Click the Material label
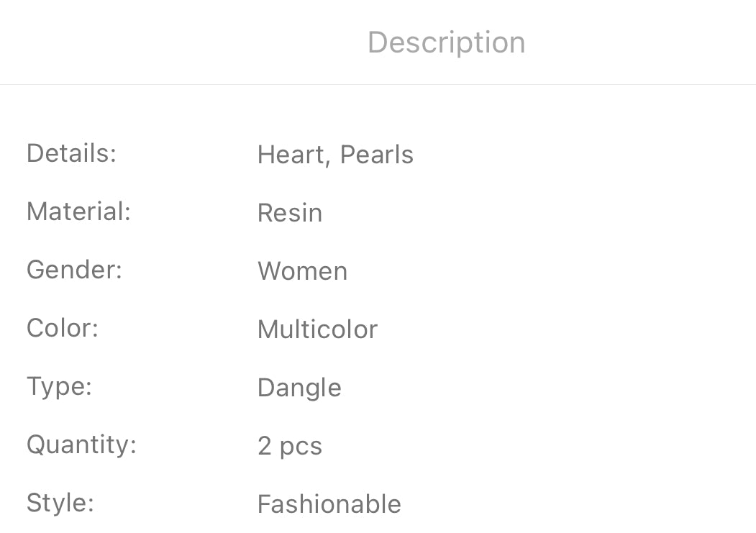The image size is (756, 533). pyautogui.click(x=78, y=211)
